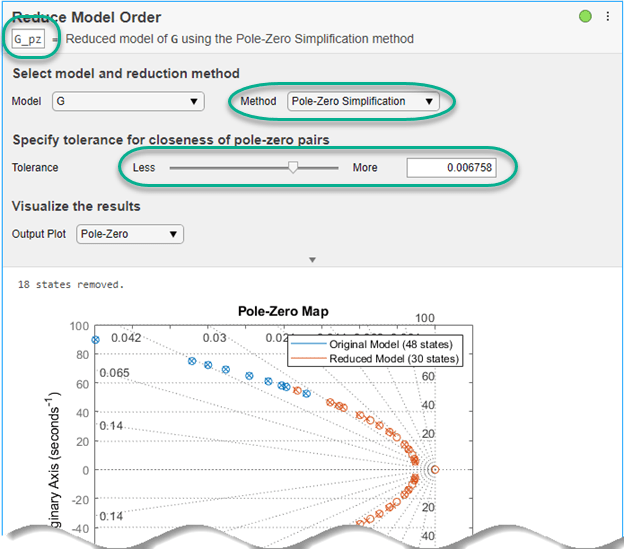Open the three-dot options menu
The image size is (624, 549).
pyautogui.click(x=607, y=17)
